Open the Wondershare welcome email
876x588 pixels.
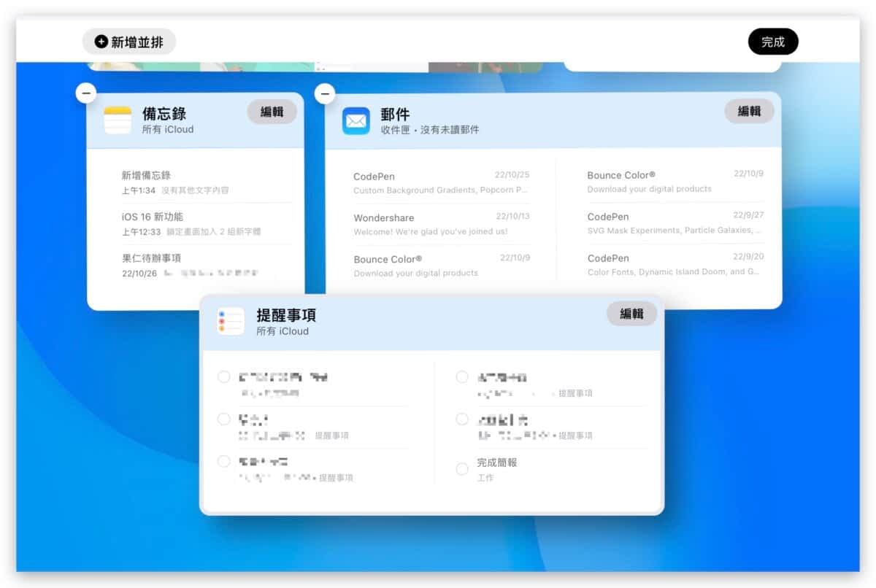pyautogui.click(x=440, y=224)
